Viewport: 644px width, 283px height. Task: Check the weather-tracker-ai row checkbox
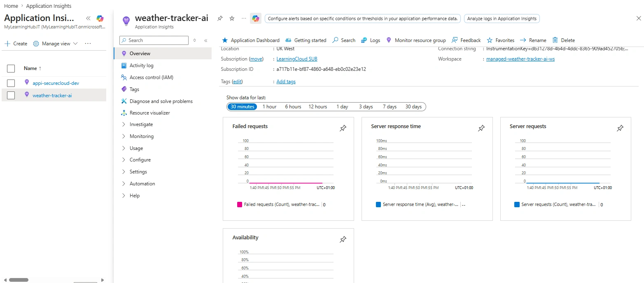[11, 96]
